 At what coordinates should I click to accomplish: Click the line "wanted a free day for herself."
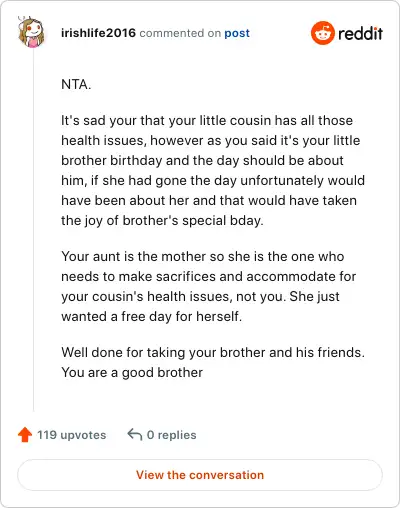(x=152, y=316)
